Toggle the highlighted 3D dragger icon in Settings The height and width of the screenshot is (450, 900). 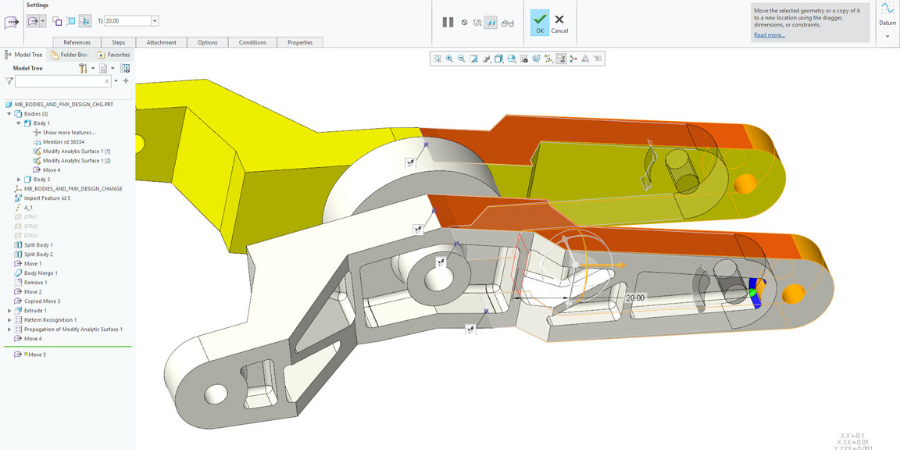click(x=85, y=21)
